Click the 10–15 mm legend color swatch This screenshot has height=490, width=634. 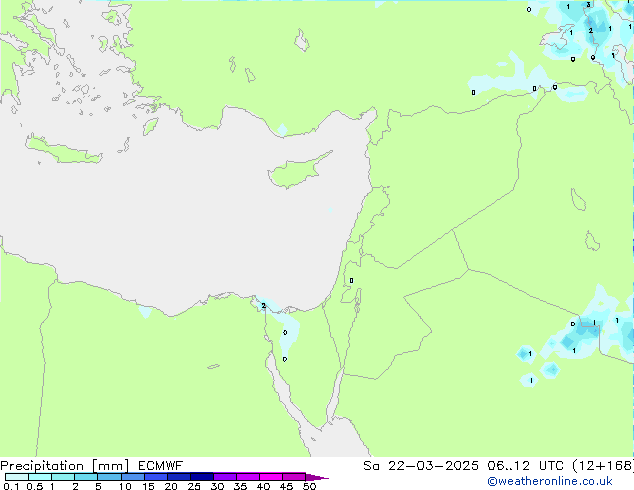tap(132, 477)
